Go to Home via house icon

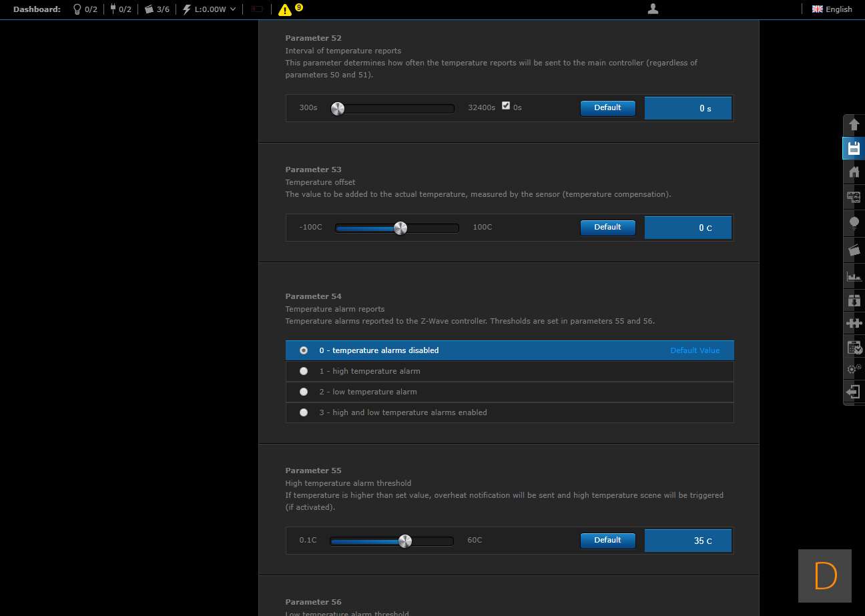click(854, 172)
